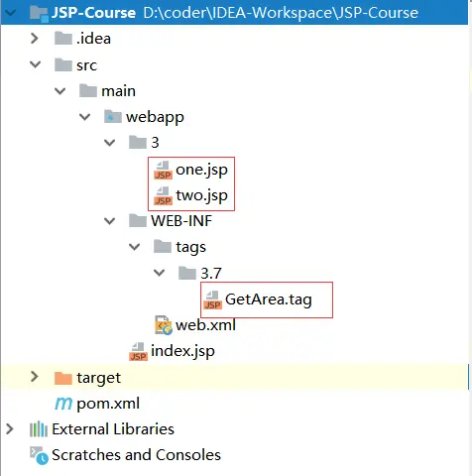472x476 pixels.
Task: Select External Libraries label
Action: [x=113, y=429]
